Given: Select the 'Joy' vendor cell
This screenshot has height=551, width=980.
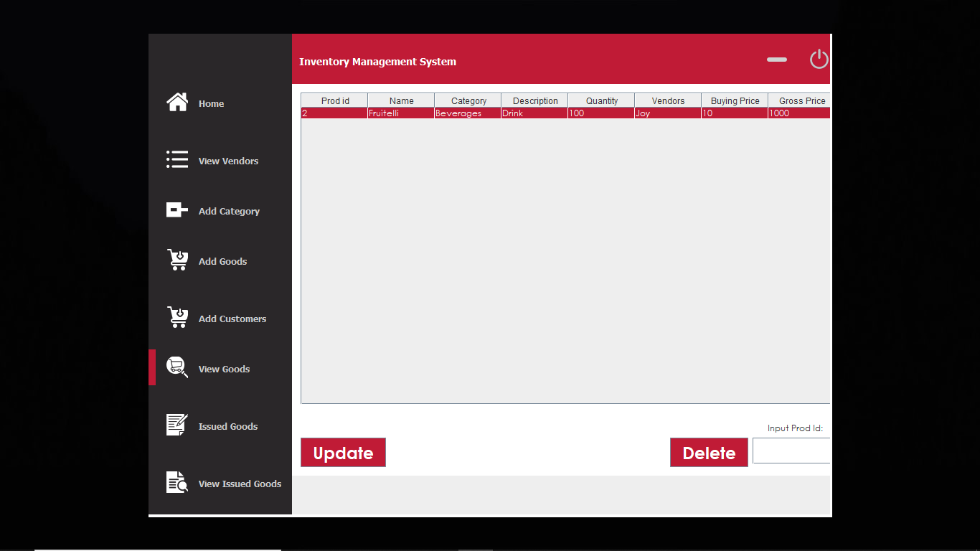Looking at the screenshot, I should [x=668, y=113].
